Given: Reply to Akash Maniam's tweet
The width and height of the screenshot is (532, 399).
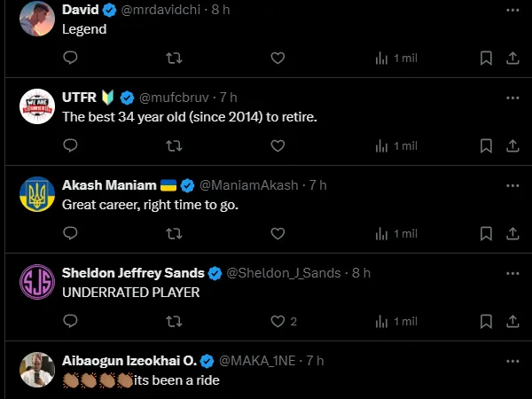Looking at the screenshot, I should click(71, 233).
